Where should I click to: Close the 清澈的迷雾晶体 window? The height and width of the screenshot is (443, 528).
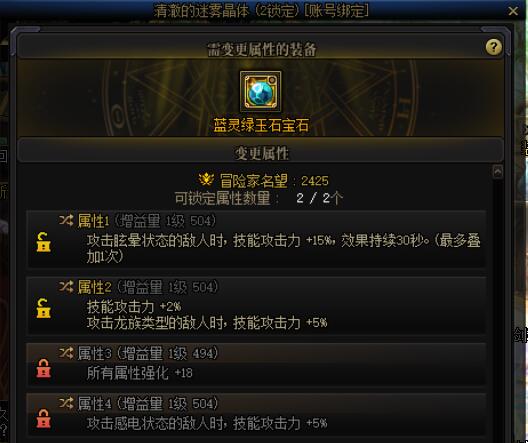click(x=513, y=11)
